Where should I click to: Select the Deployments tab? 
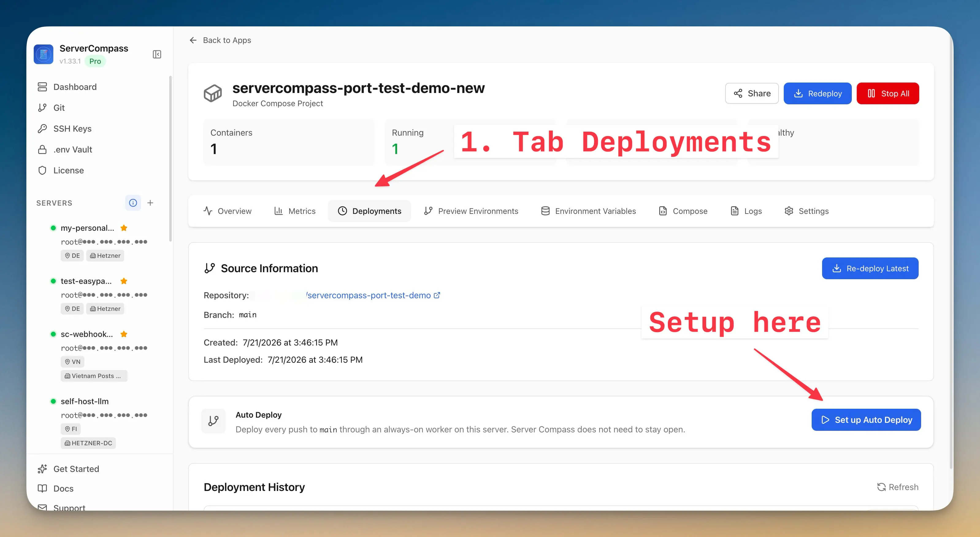369,211
